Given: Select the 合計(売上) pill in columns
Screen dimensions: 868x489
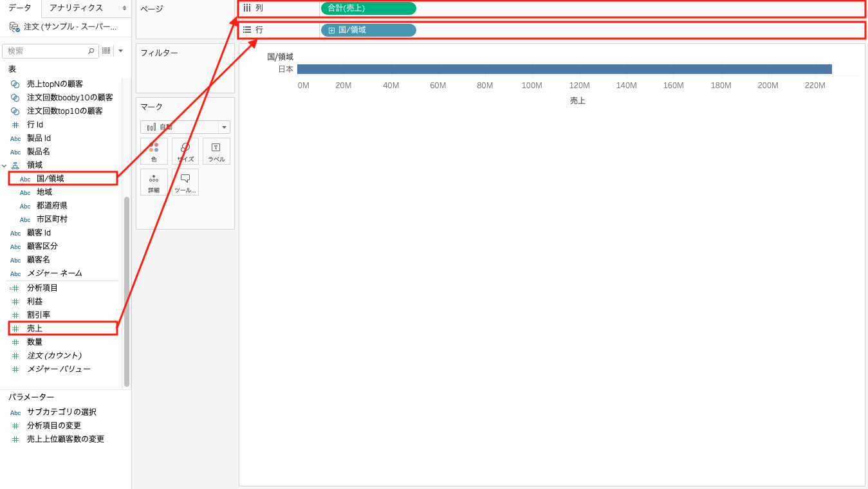Looking at the screenshot, I should [369, 8].
